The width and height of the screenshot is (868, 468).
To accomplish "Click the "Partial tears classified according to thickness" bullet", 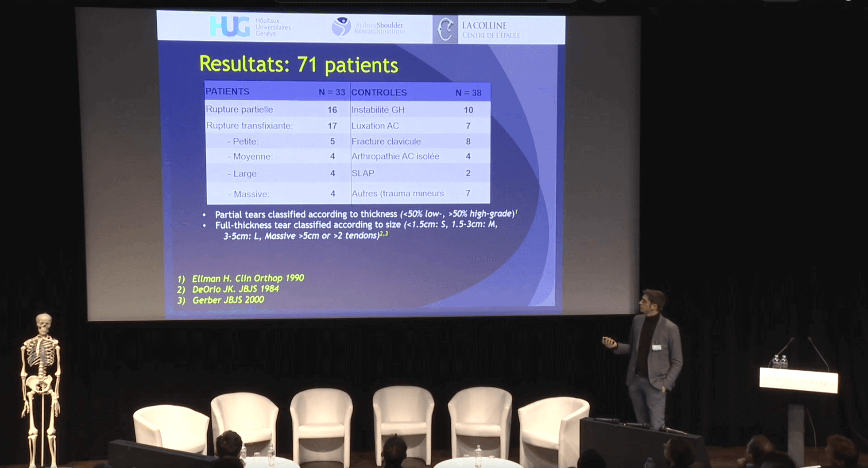I will pyautogui.click(x=366, y=214).
